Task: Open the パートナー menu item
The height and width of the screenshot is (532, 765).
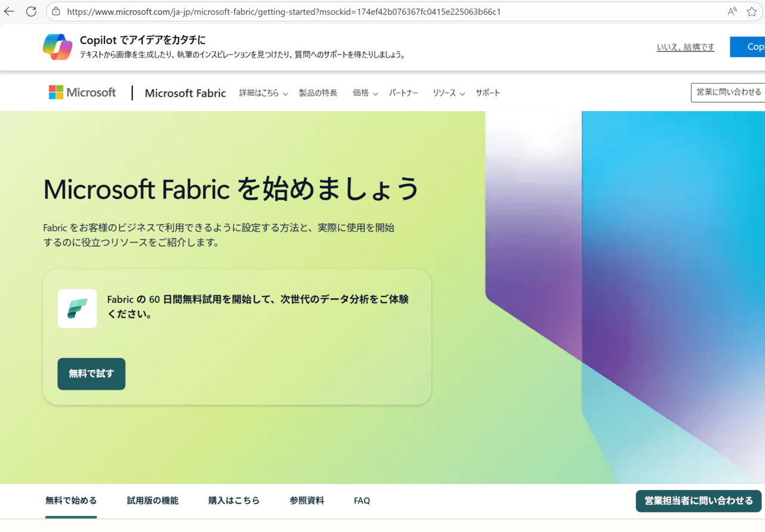Action: click(403, 93)
